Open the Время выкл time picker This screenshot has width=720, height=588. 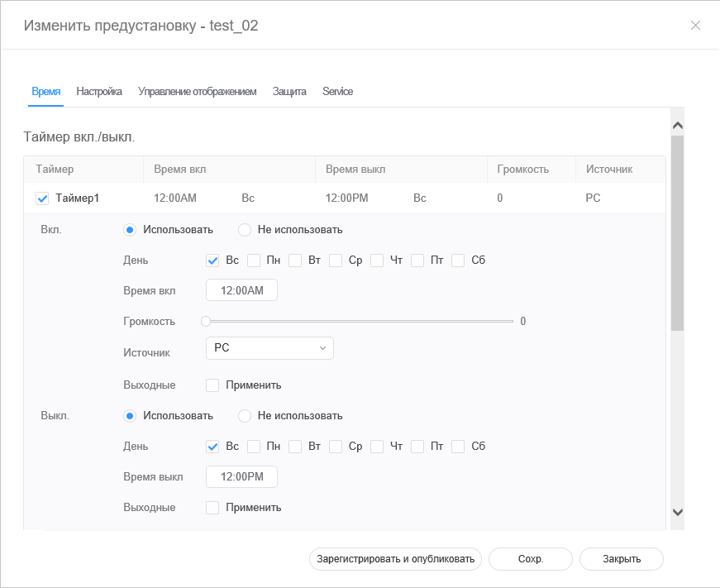tap(241, 477)
